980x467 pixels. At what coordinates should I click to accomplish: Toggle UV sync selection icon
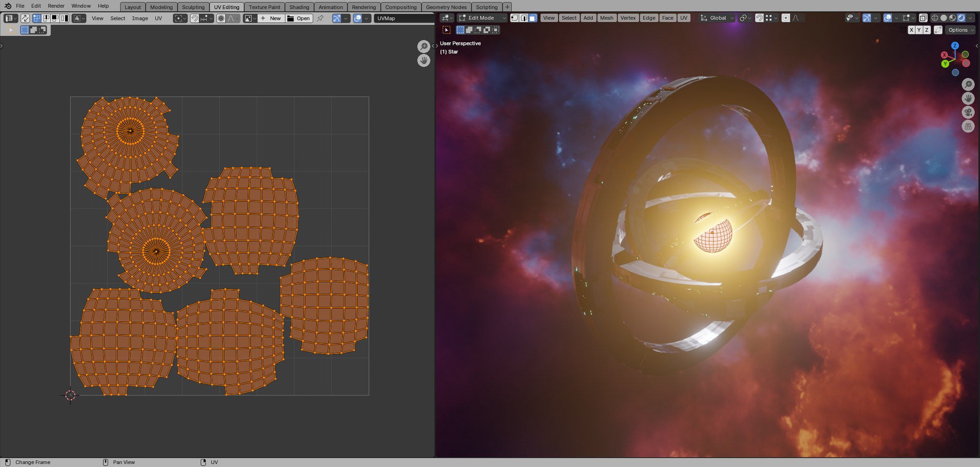(x=25, y=18)
